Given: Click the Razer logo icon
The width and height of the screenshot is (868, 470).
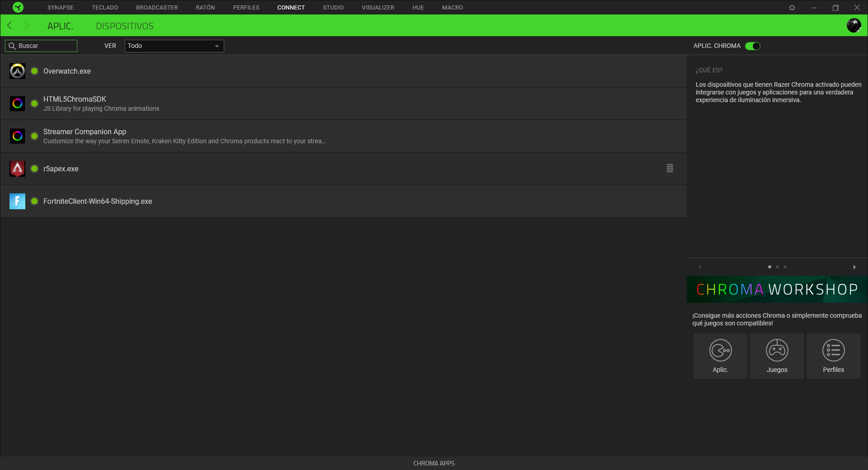Looking at the screenshot, I should 18,7.
